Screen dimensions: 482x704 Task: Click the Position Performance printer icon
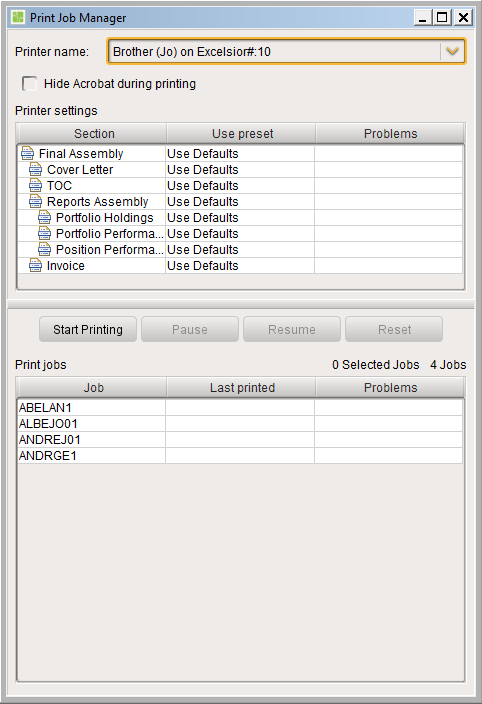(44, 250)
